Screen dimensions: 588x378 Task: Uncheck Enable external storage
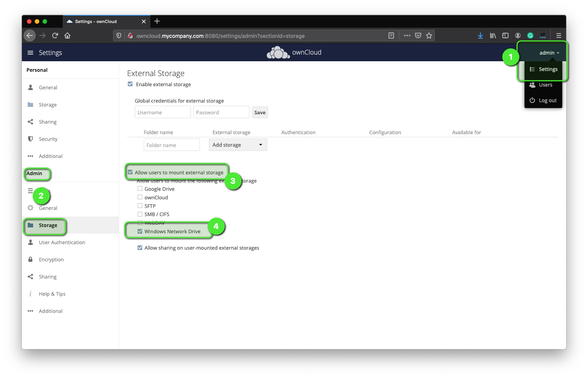pos(130,84)
